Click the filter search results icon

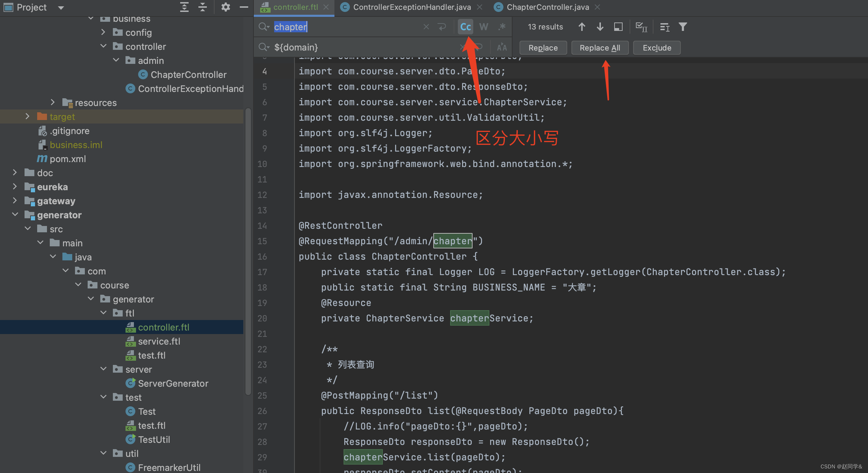(682, 27)
